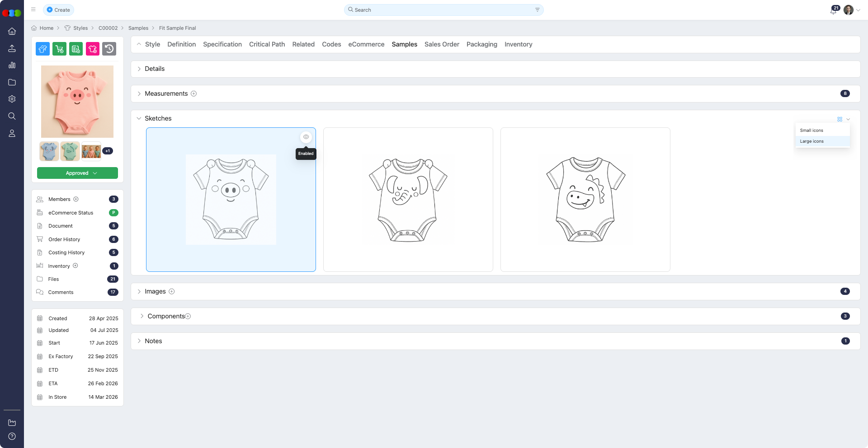Click the history clock icon in style toolbar

point(109,49)
